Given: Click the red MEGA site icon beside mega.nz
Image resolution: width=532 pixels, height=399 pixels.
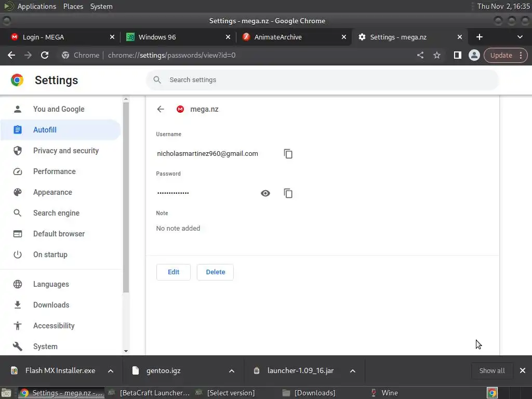Looking at the screenshot, I should coord(180,109).
